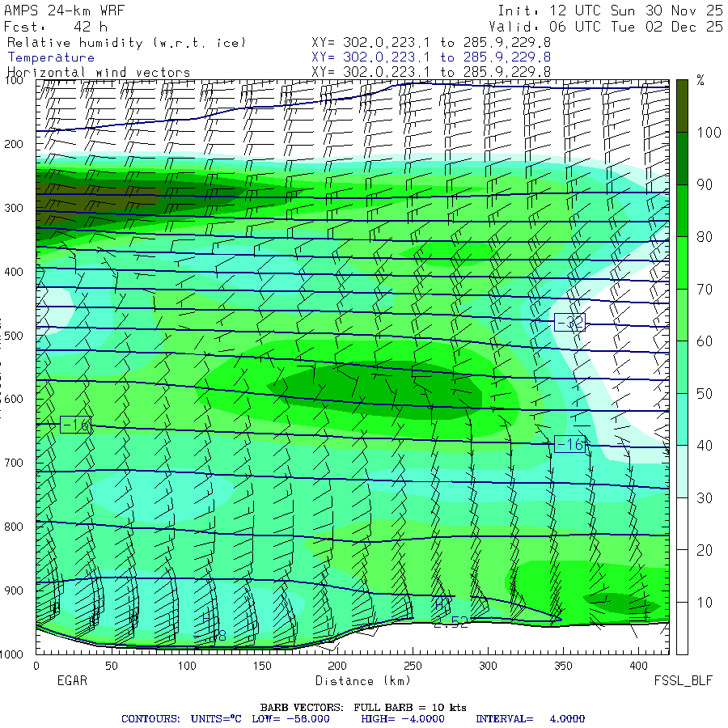Pick the pale cyan 30–40% colorbar swatch

[682, 472]
